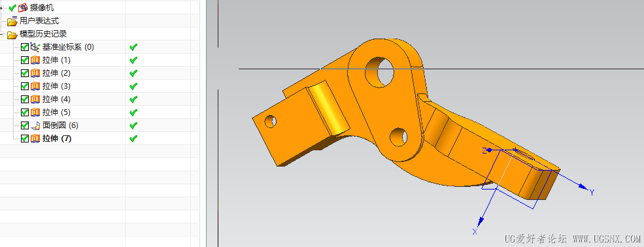Image resolution: width=644 pixels, height=247 pixels.
Task: Click the green status check for 拉伸 (2)
Action: [x=133, y=73]
